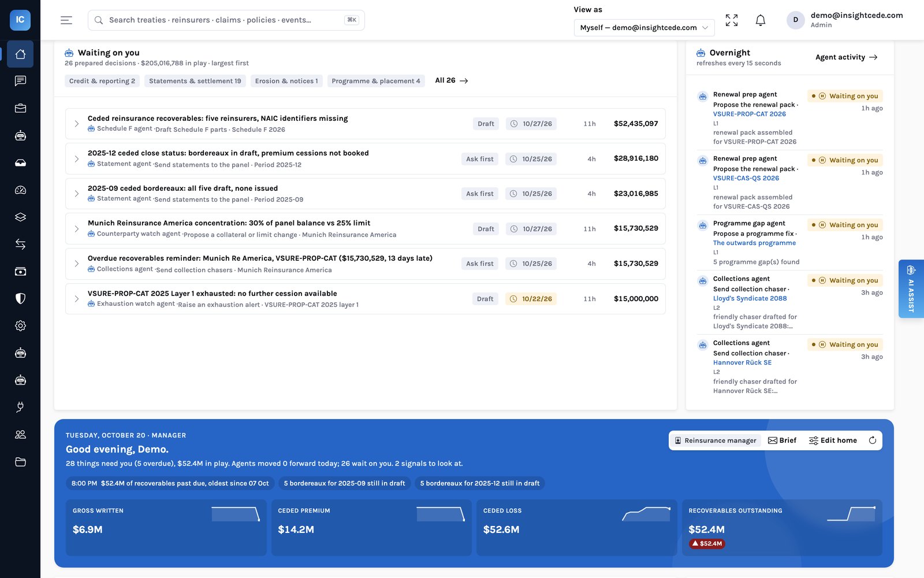Image resolution: width=924 pixels, height=578 pixels.
Task: Select robot icon between briefcase and inbox icons
Action: 20,135
